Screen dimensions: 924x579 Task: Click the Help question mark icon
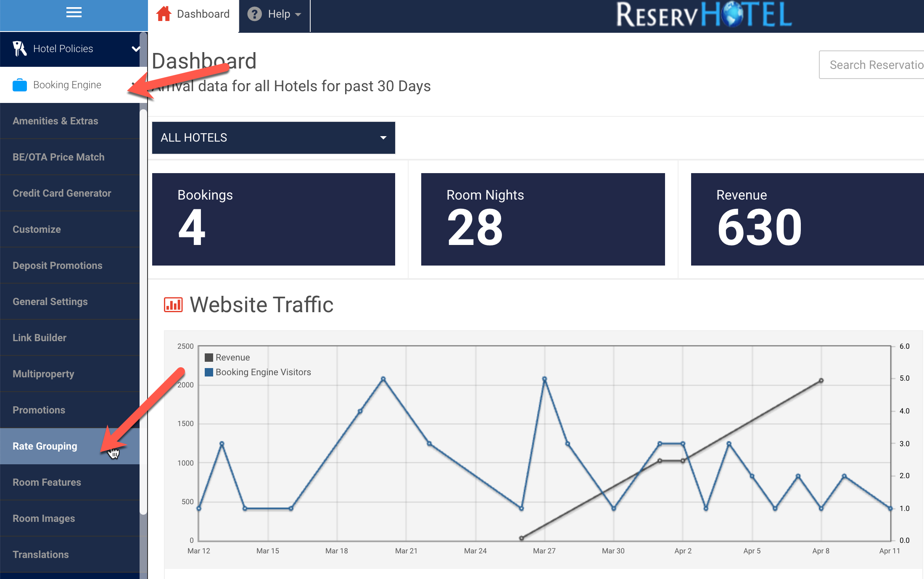point(254,14)
